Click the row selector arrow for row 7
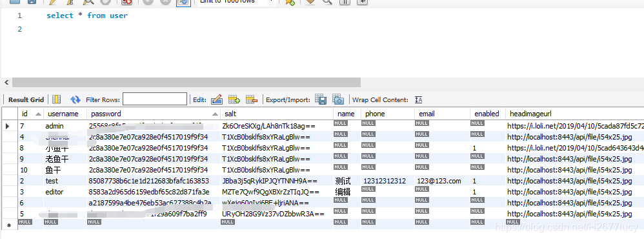The width and height of the screenshot is (644, 239). (x=8, y=126)
